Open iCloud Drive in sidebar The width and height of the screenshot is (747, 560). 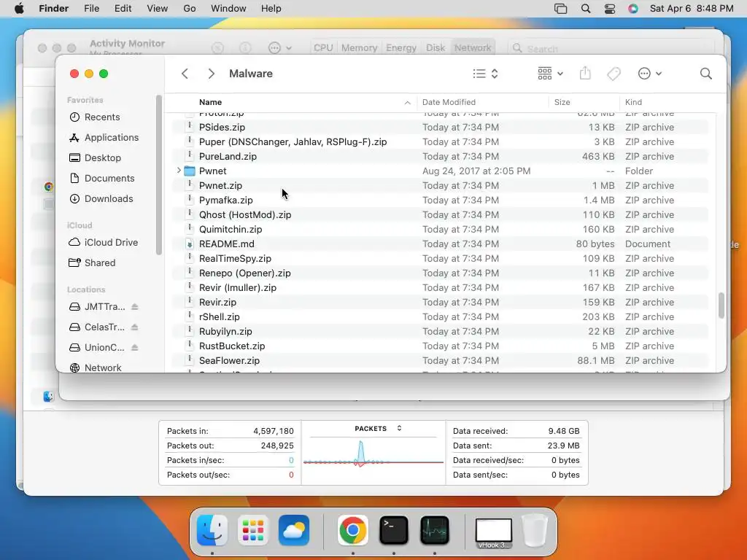pos(104,242)
